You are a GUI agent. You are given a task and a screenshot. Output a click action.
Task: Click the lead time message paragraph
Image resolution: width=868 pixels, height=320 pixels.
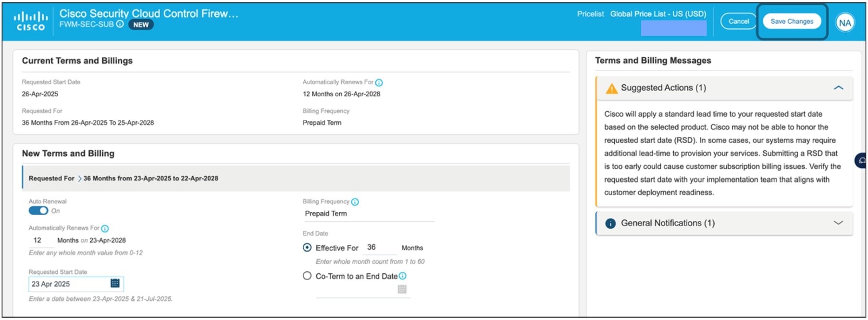pyautogui.click(x=722, y=153)
